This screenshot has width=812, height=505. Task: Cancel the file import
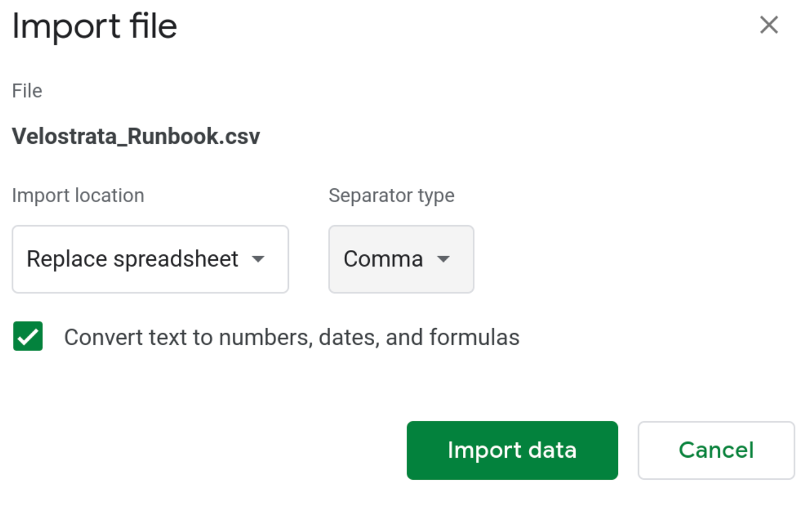click(716, 450)
